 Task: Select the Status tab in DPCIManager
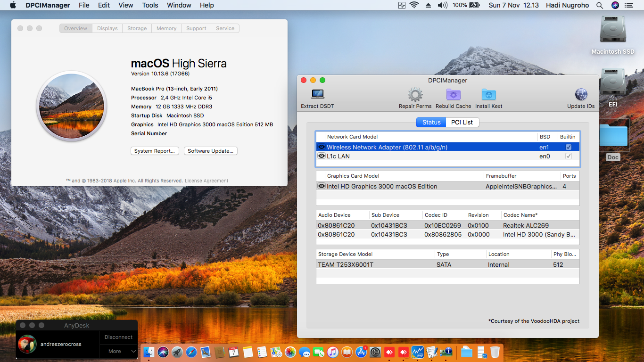tap(431, 122)
